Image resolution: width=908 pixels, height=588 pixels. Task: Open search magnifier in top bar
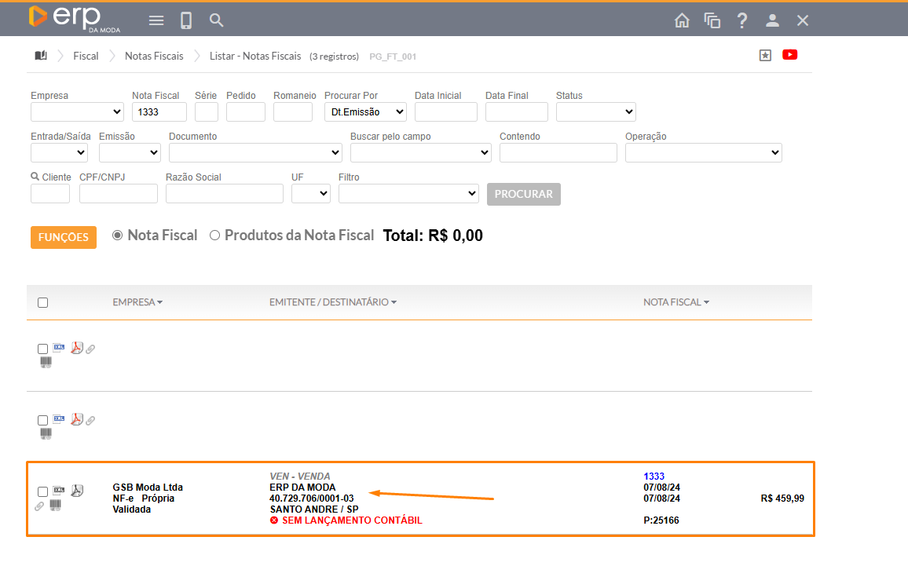pyautogui.click(x=217, y=20)
